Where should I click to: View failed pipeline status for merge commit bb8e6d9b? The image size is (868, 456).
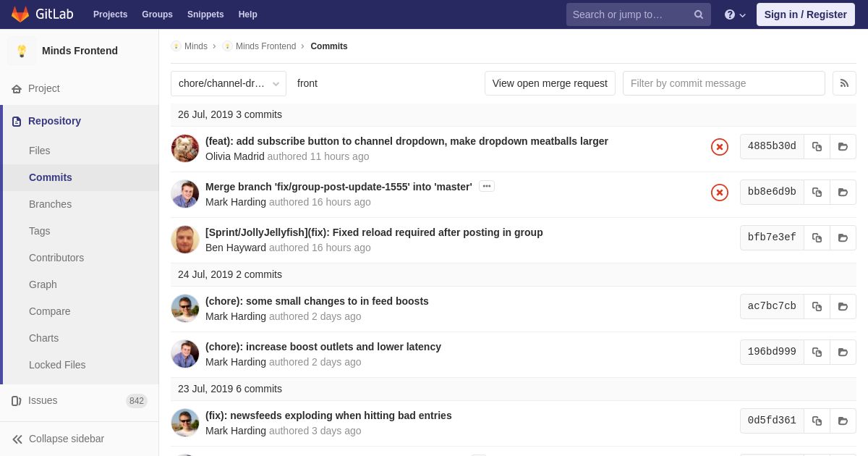coord(720,193)
